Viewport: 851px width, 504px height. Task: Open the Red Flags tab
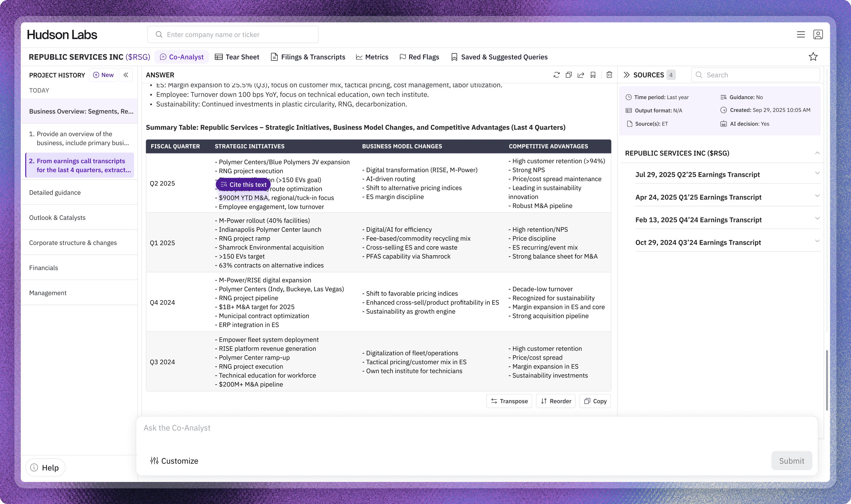click(419, 57)
